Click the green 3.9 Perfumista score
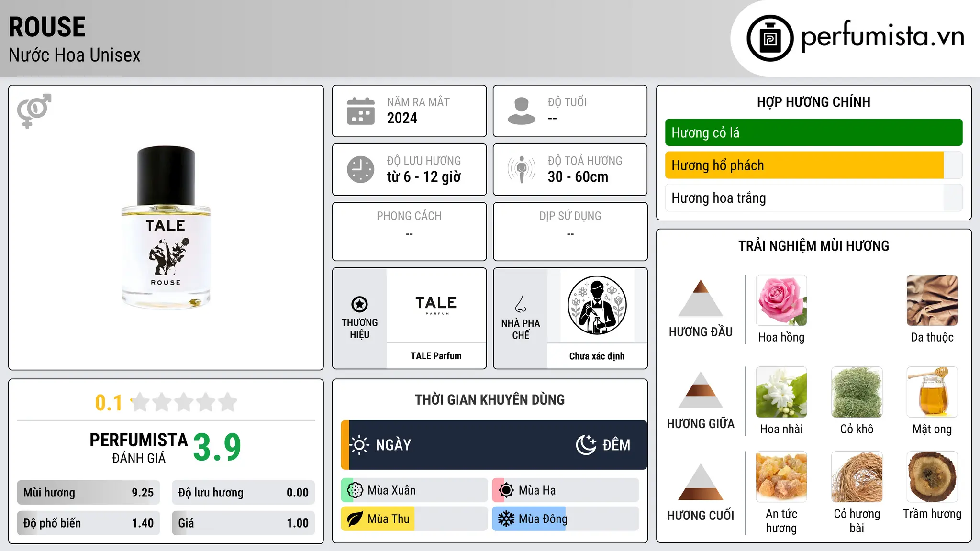 coord(217,447)
